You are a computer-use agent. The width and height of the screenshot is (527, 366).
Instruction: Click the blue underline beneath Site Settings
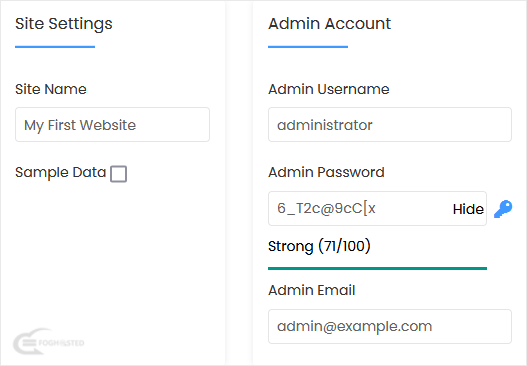tap(55, 47)
